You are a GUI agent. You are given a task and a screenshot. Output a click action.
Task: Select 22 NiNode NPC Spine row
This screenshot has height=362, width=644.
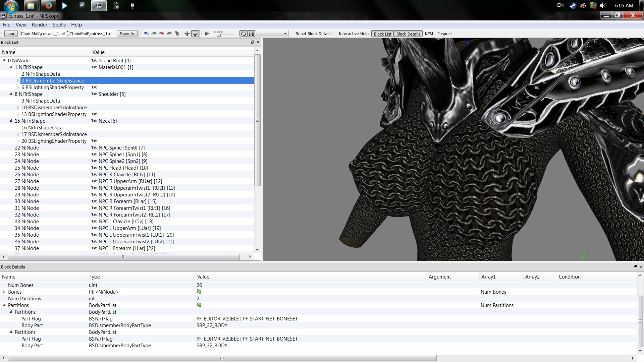(x=127, y=148)
